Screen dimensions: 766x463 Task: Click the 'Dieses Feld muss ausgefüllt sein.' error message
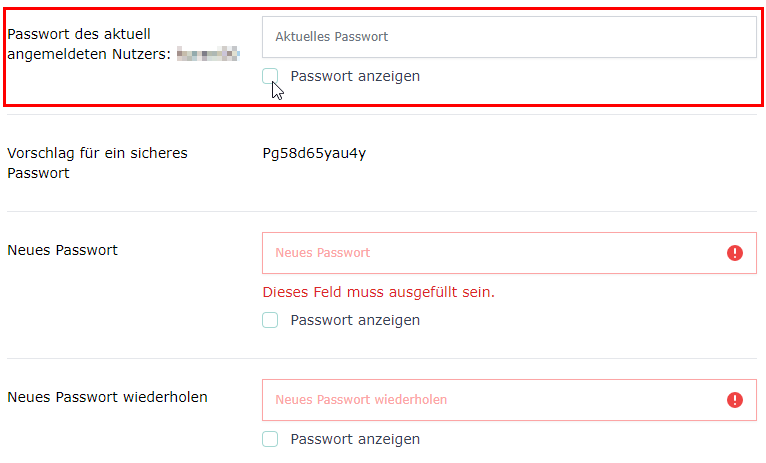coord(378,293)
